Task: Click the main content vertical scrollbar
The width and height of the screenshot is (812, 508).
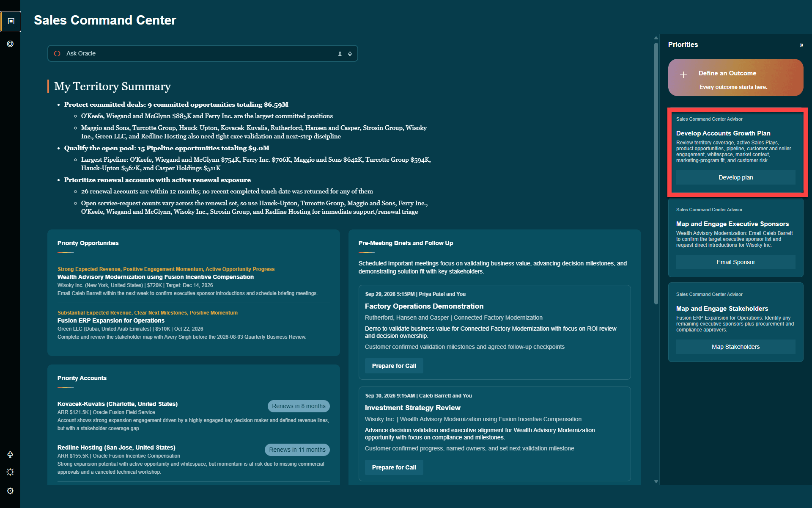Action: coord(656,174)
